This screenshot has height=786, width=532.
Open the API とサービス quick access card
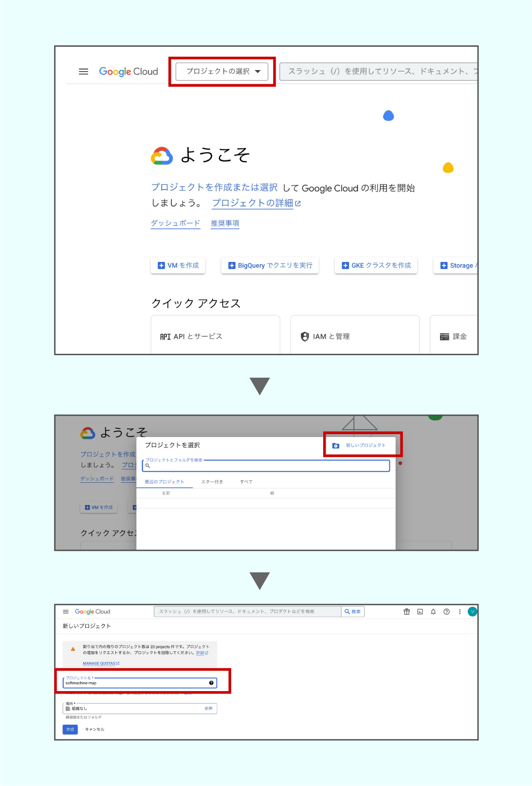(215, 335)
